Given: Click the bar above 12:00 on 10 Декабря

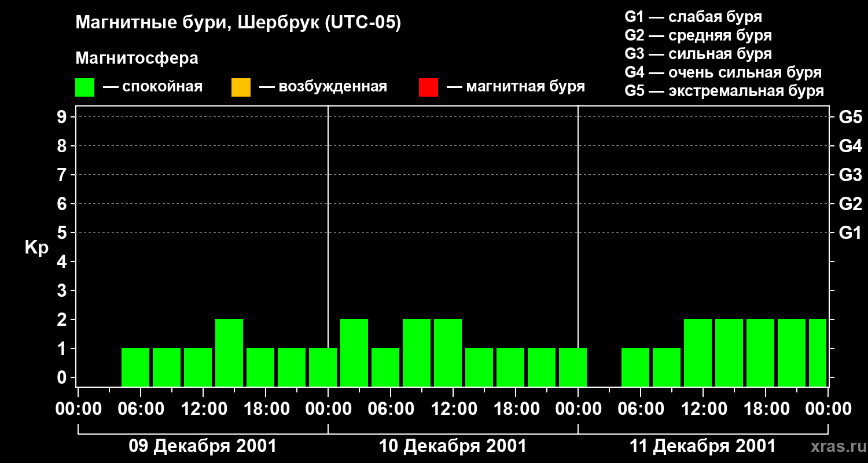Looking at the screenshot, I should (448, 352).
